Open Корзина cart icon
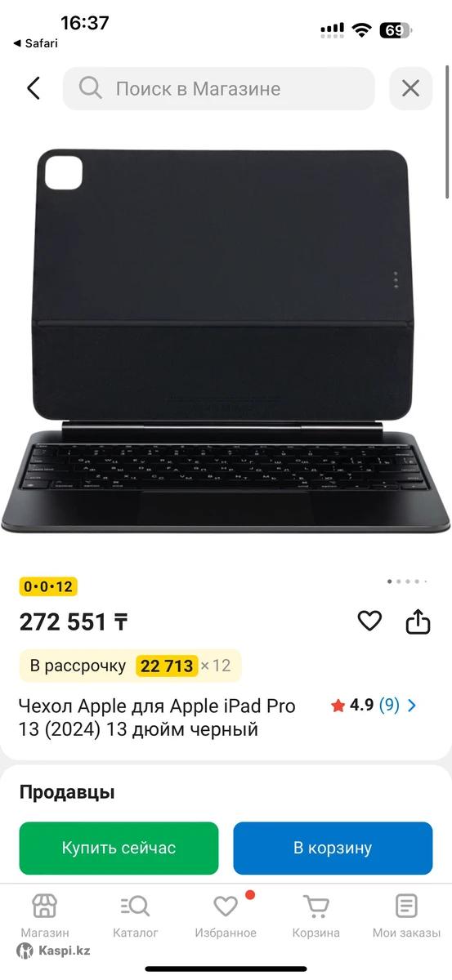Screen dimensions: 452x980 coord(316,915)
